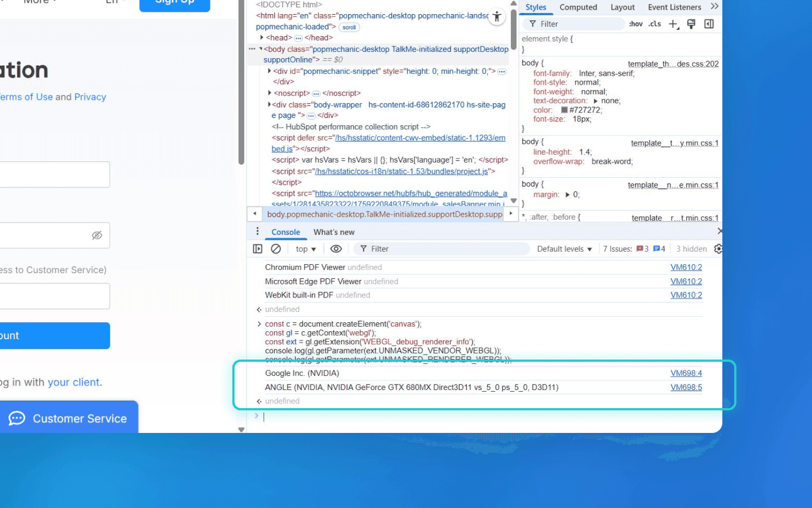
Task: Clear the console with the prohibition icon
Action: tap(276, 248)
